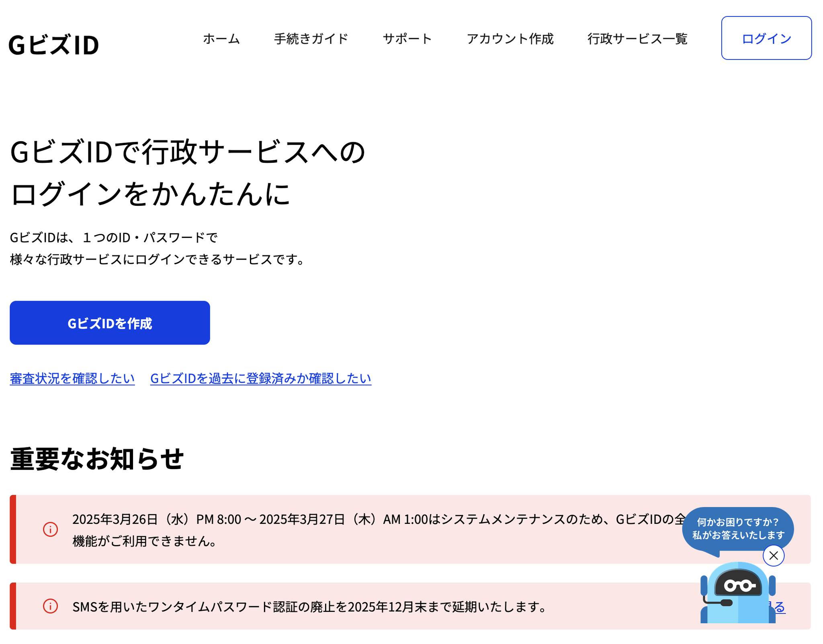Follow the 審査状況を確認したい link
The image size is (823, 644).
coord(72,378)
